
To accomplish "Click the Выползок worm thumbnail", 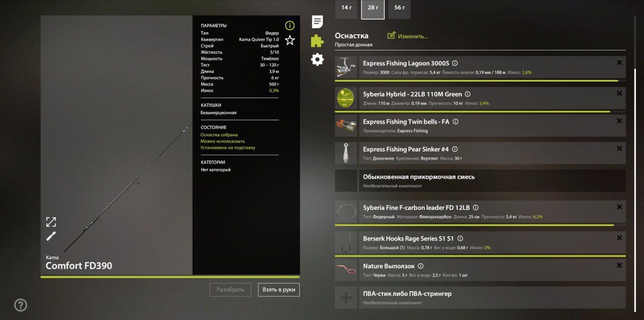I will tap(346, 270).
